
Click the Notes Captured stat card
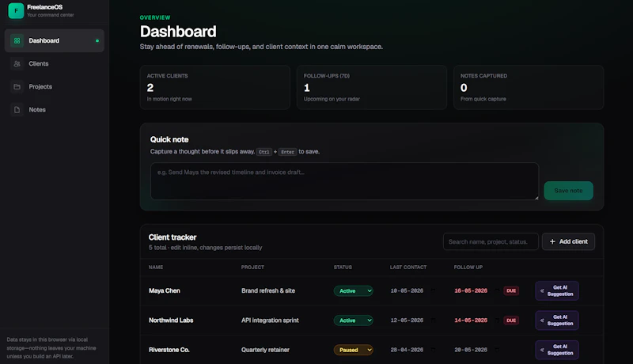pos(529,87)
